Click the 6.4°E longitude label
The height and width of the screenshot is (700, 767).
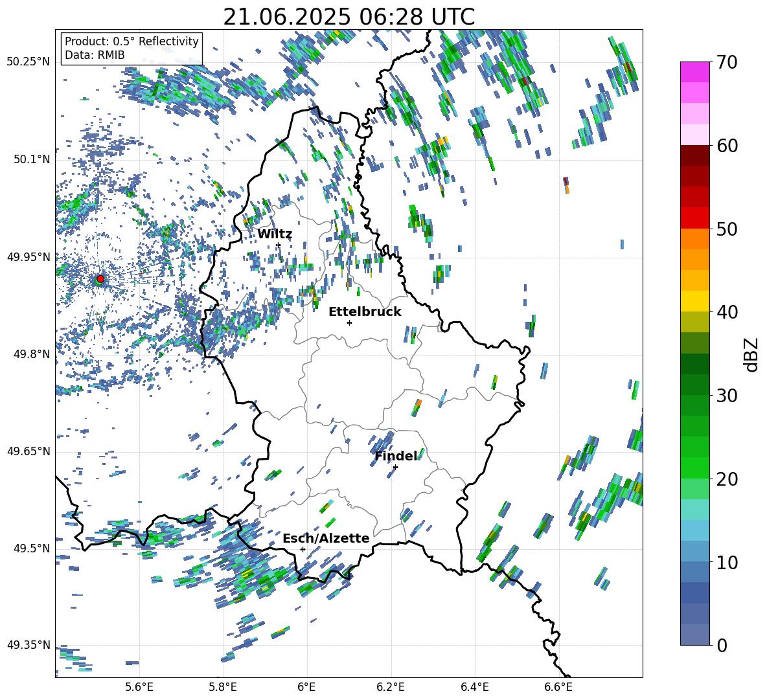tap(474, 687)
